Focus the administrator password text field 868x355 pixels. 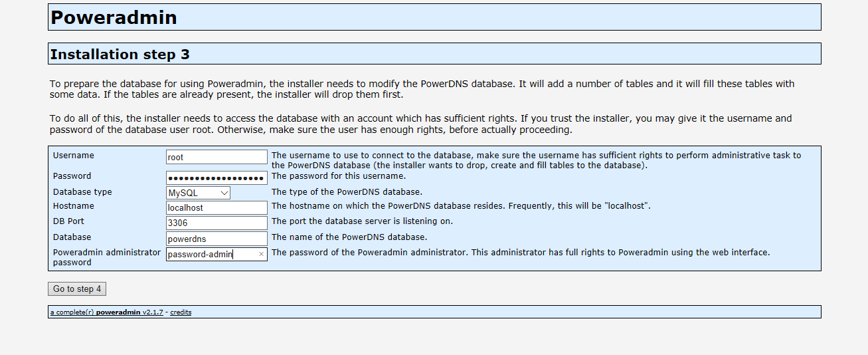click(211, 255)
